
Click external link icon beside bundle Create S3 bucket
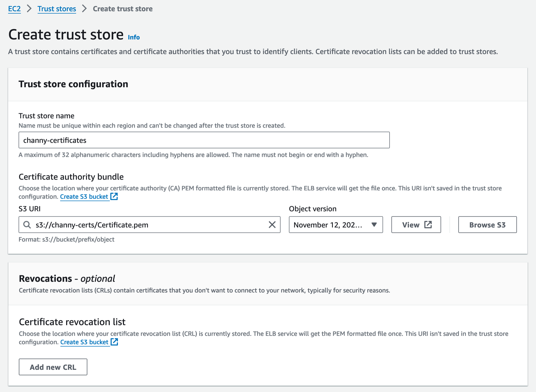coord(114,196)
